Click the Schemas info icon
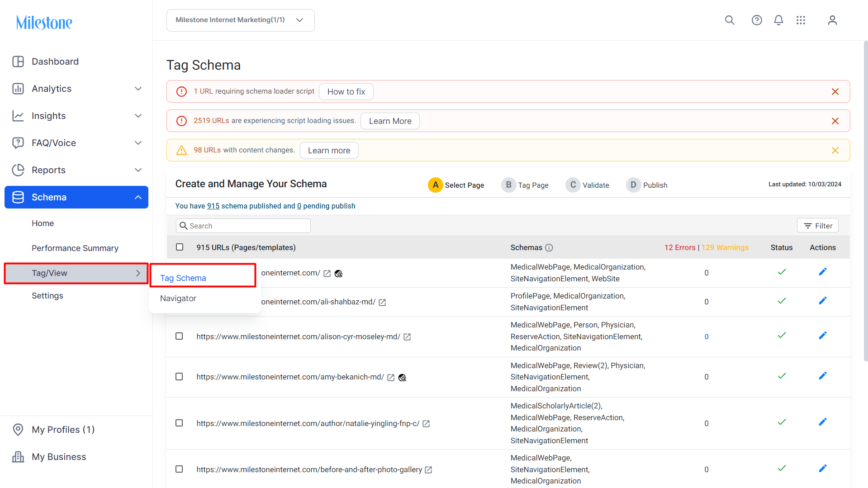Image resolution: width=868 pixels, height=488 pixels. tap(549, 248)
